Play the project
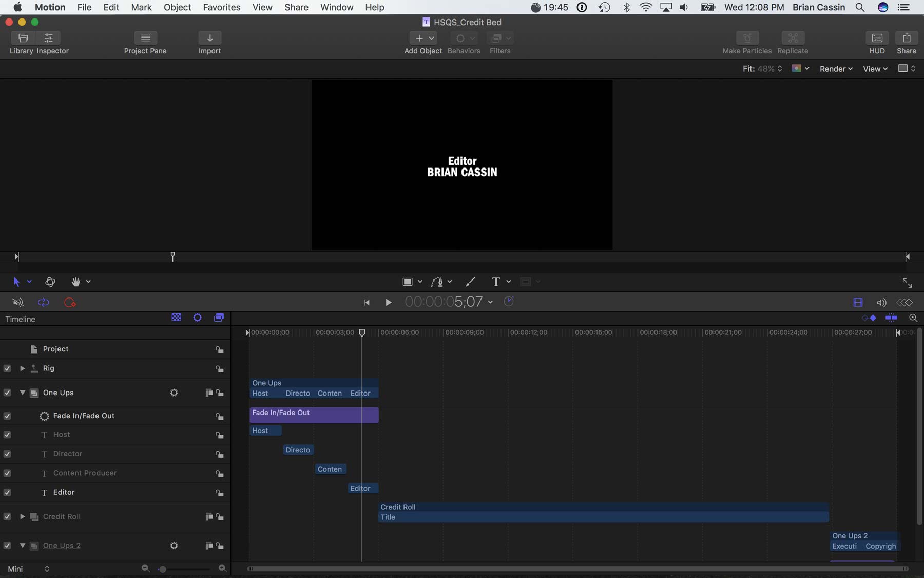Viewport: 924px width, 578px height. (x=388, y=303)
